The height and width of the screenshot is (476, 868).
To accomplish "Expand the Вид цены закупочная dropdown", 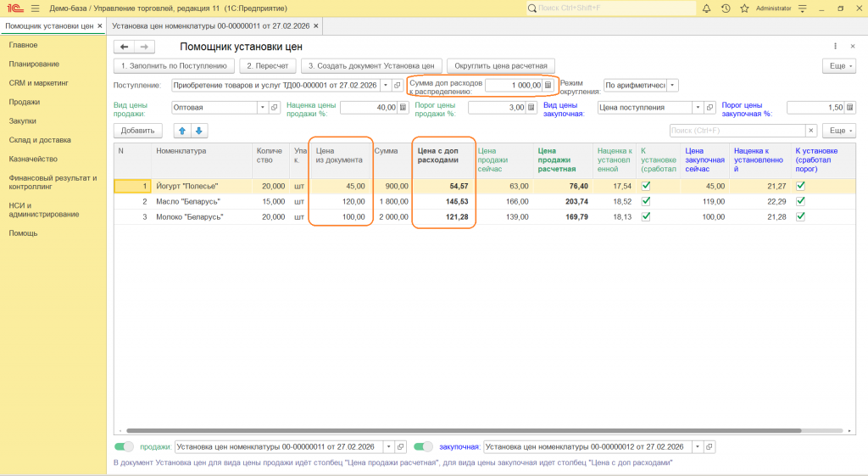I will (x=698, y=108).
